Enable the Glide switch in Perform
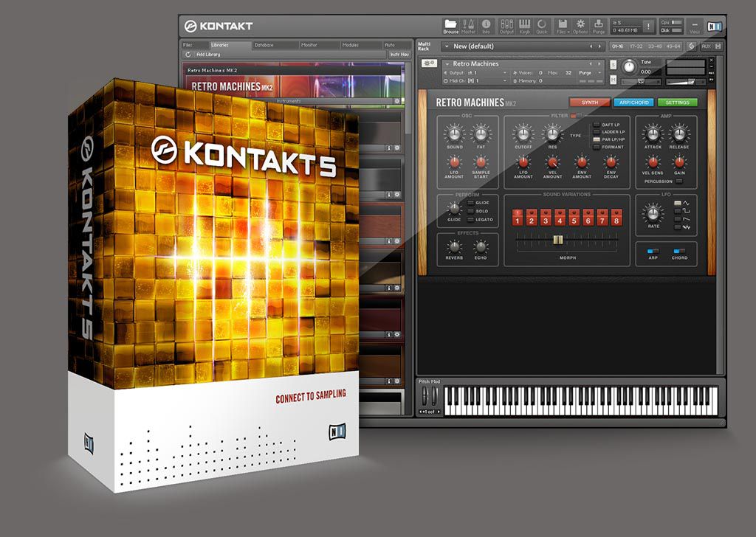Viewport: 756px width, 537px height. click(470, 203)
